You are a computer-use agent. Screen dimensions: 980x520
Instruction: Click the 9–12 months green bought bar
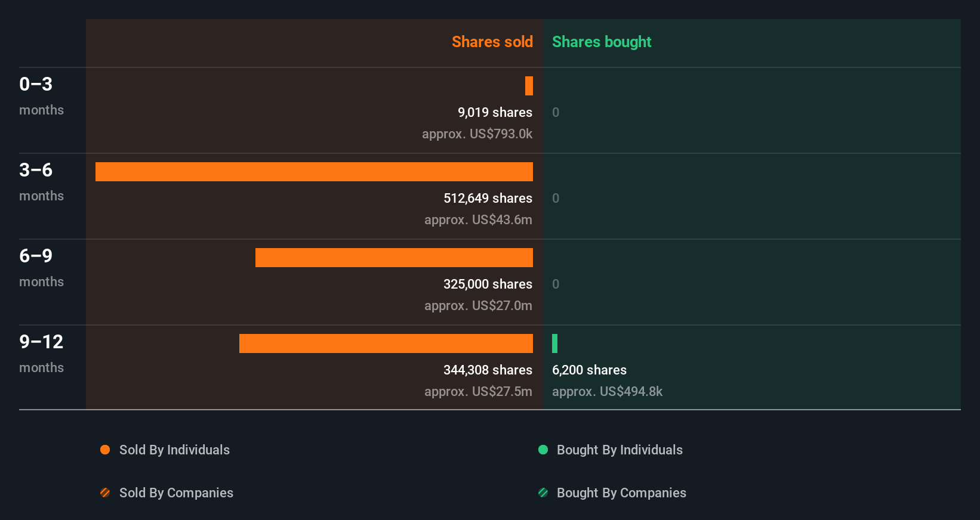(x=554, y=343)
